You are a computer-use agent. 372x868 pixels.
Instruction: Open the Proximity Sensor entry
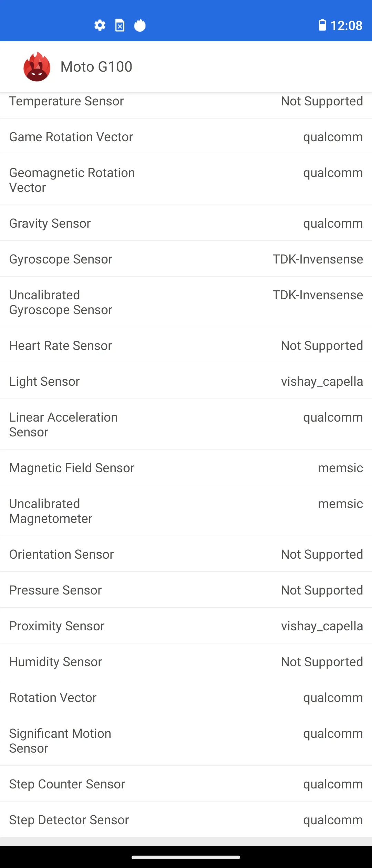tap(186, 626)
